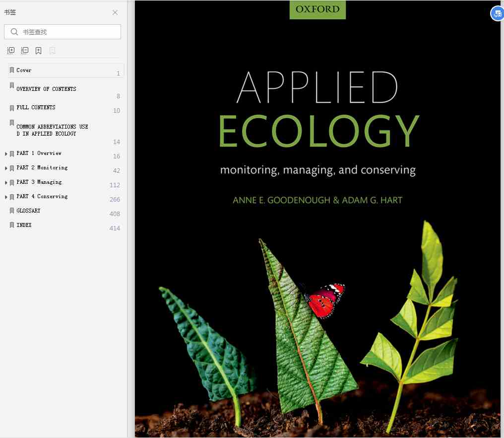The width and height of the screenshot is (504, 438).
Task: Click the bookmark icon beside PART 1 Overview
Action: [x=12, y=153]
